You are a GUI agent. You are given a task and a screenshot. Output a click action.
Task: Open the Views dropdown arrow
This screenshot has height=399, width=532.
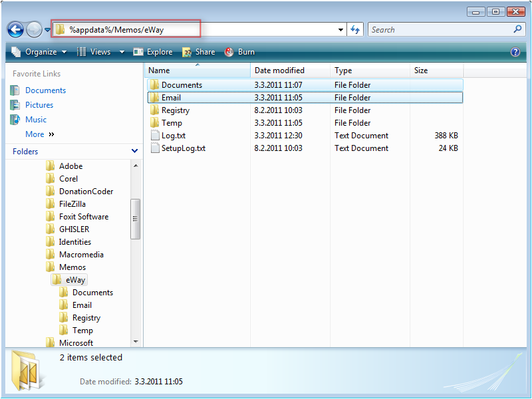122,52
